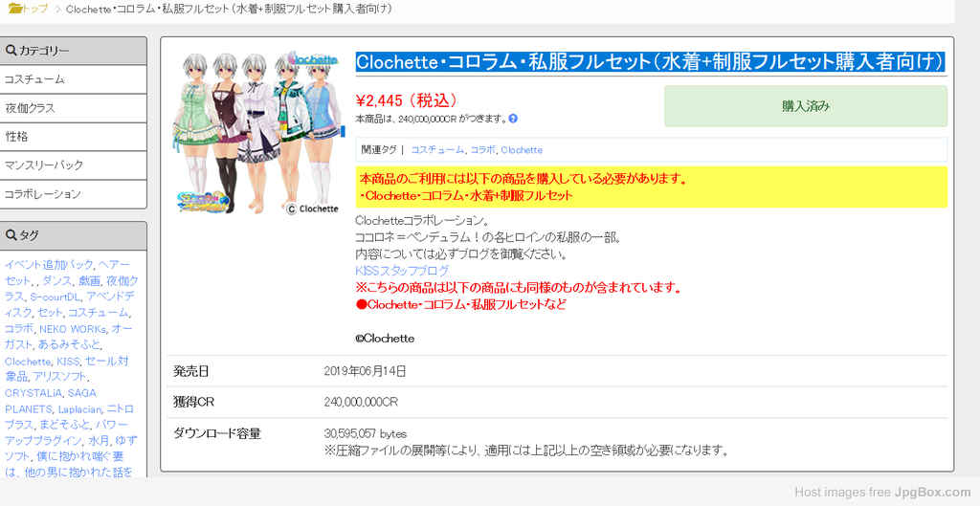Select the イベント追加パック tag
This screenshot has height=506, width=980.
pyautogui.click(x=49, y=264)
